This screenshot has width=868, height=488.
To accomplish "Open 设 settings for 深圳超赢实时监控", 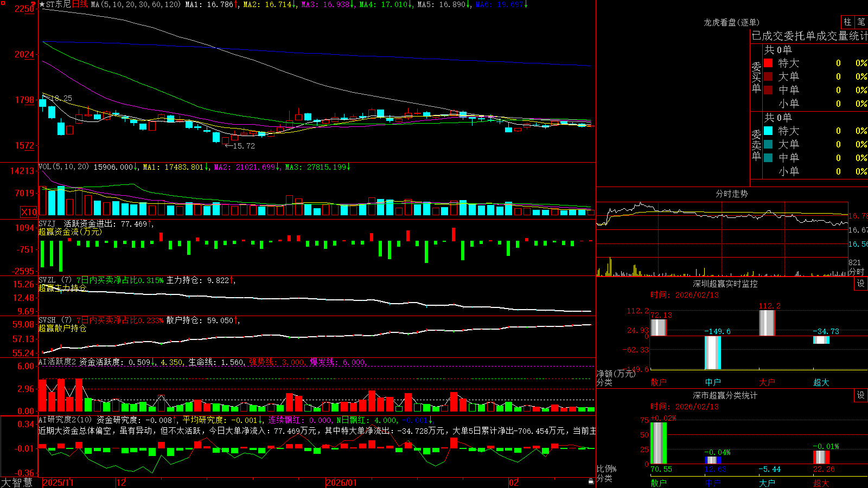I will coord(861,284).
